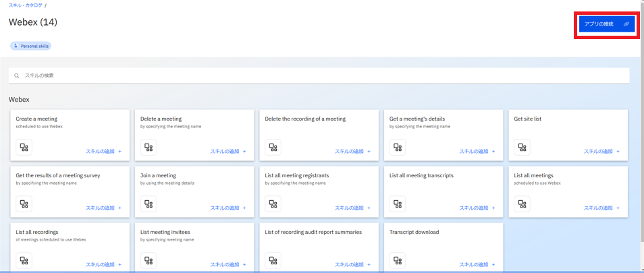Add the List all meeting registrants skill

[x=352, y=208]
